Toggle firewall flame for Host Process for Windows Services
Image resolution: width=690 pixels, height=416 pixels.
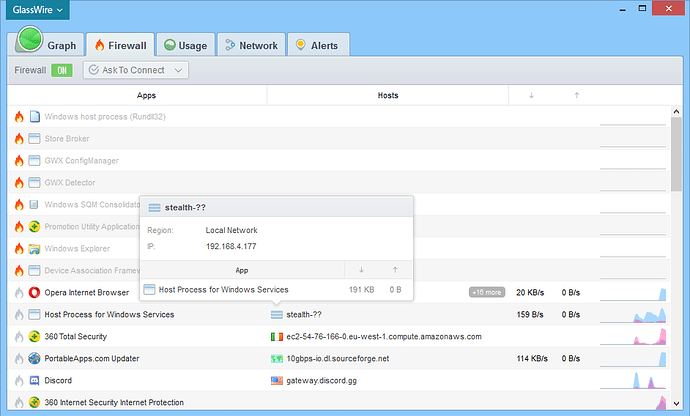pyautogui.click(x=19, y=315)
